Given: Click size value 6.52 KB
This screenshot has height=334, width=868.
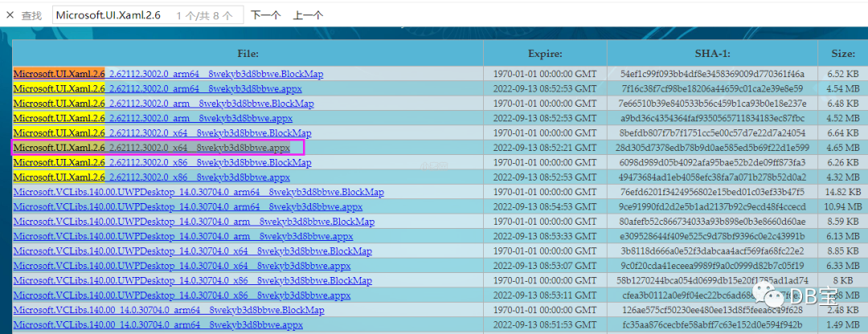Looking at the screenshot, I should [x=843, y=74].
